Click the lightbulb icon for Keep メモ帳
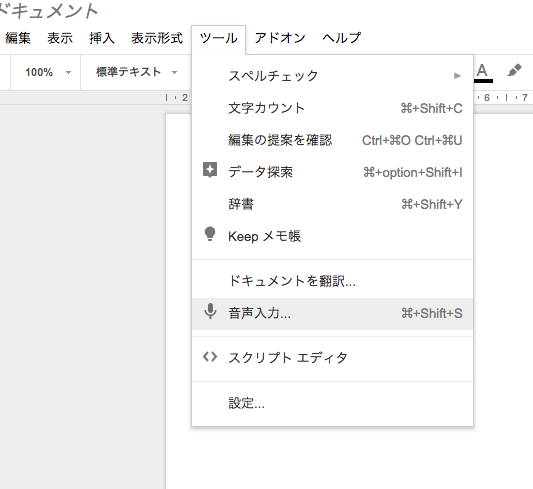This screenshot has width=533, height=489. coord(210,234)
